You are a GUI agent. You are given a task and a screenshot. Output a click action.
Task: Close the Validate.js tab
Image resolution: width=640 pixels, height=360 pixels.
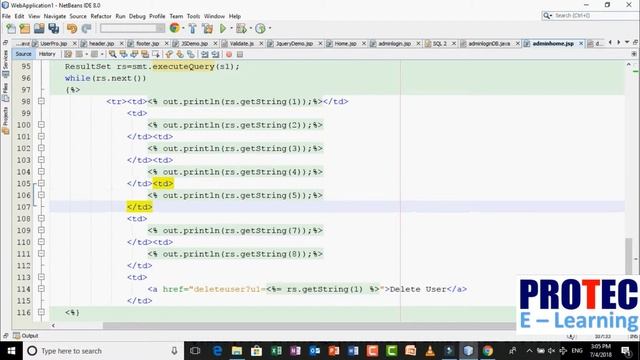coord(261,43)
